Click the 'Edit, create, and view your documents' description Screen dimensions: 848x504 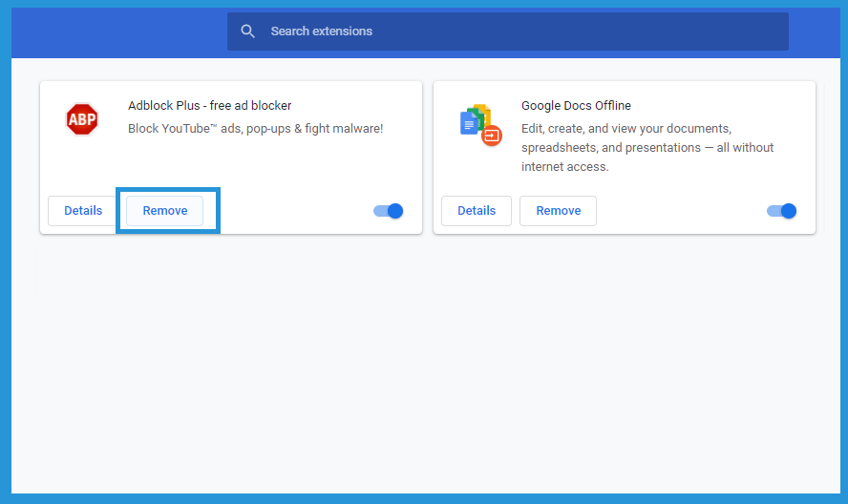pyautogui.click(x=647, y=148)
